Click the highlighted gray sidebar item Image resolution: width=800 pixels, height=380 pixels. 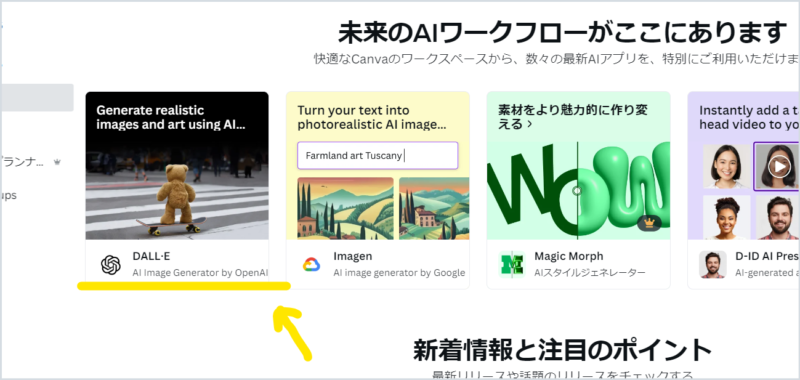[x=38, y=97]
